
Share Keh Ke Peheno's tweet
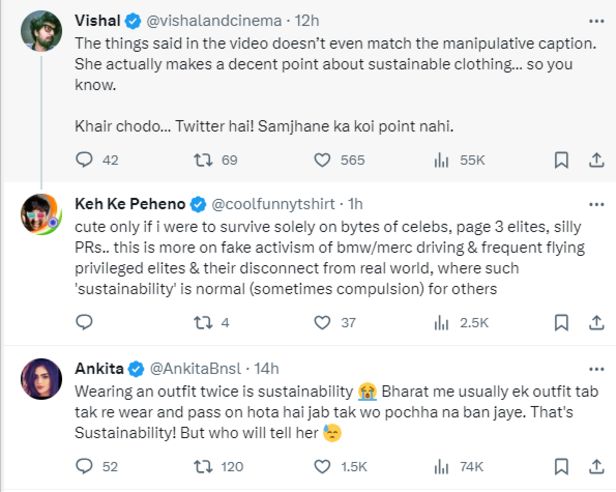click(x=596, y=322)
